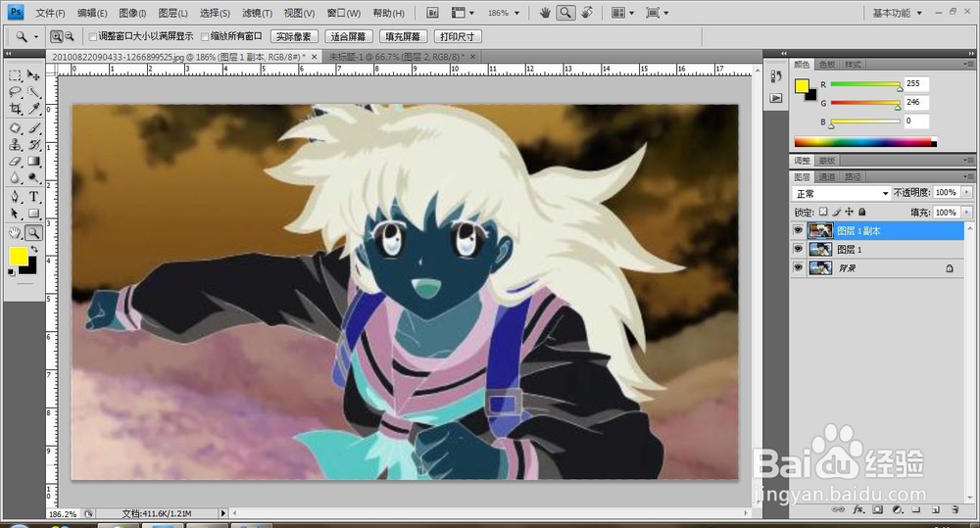Pick a color from the spectrum ramp

[865, 142]
